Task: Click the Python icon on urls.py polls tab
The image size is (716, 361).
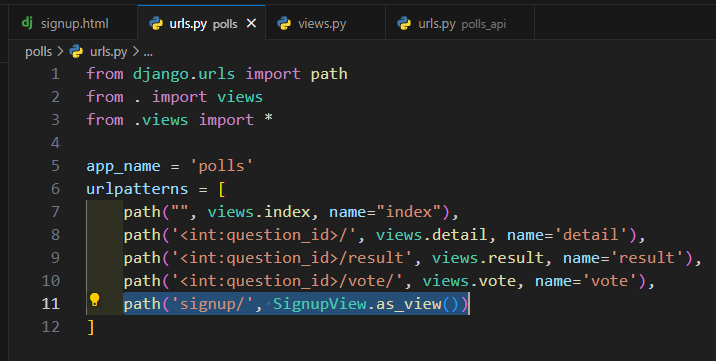Action: pos(156,23)
